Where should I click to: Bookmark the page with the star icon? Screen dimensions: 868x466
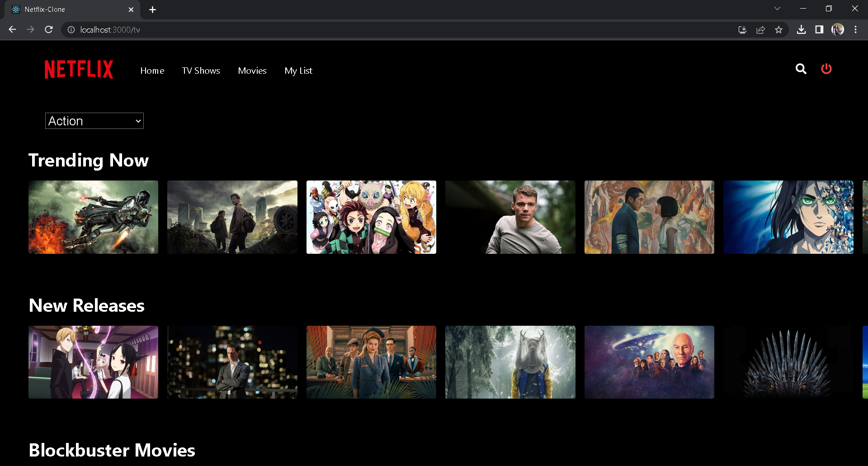[779, 29]
